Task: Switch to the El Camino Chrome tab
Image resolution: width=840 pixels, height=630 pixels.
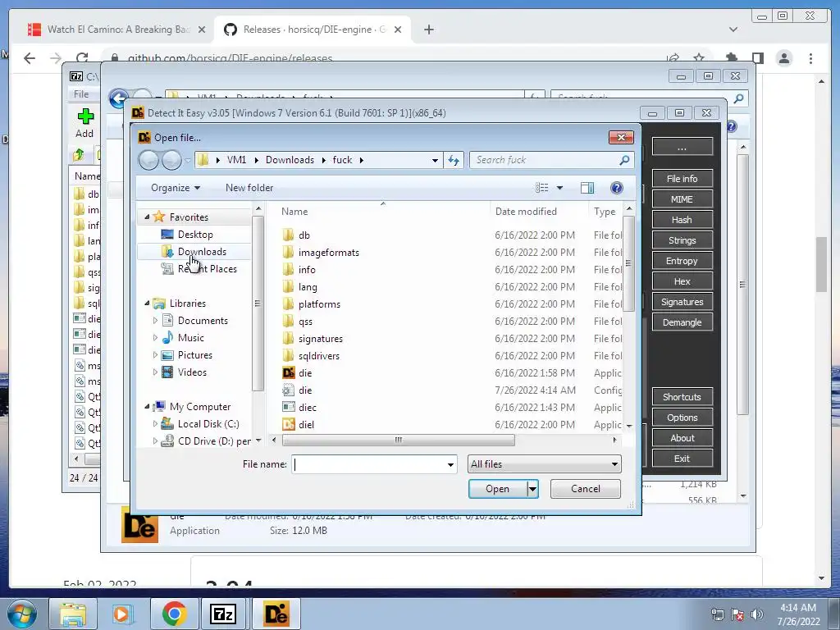Action: click(x=116, y=30)
